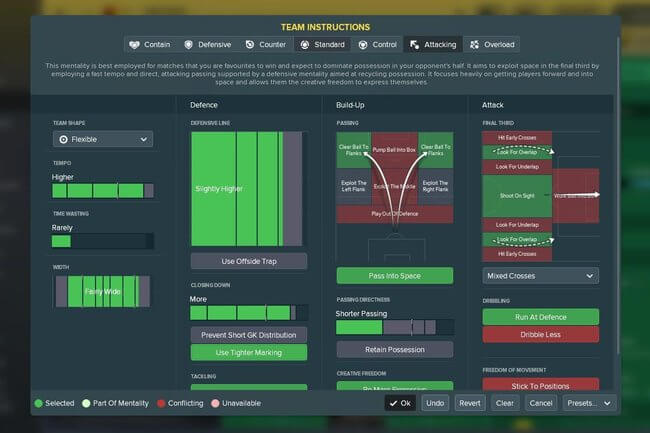The width and height of the screenshot is (650, 433).
Task: Open the Mixed Crosses dropdown
Action: pos(541,276)
